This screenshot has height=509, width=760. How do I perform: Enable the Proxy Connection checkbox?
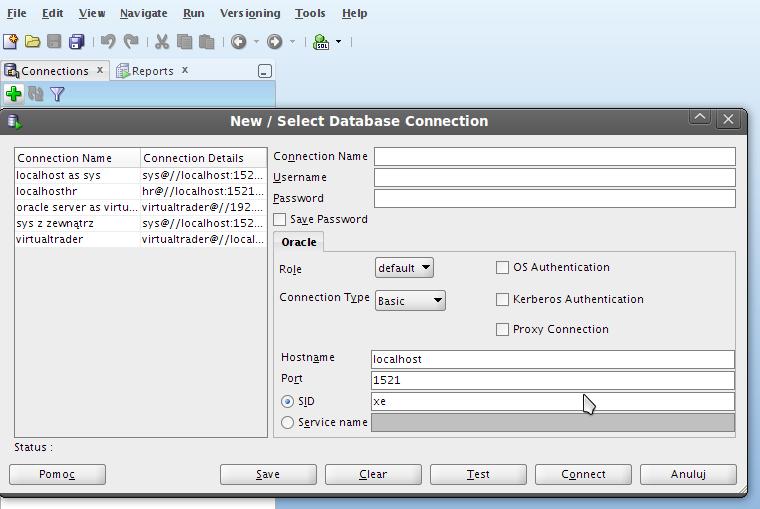click(502, 330)
